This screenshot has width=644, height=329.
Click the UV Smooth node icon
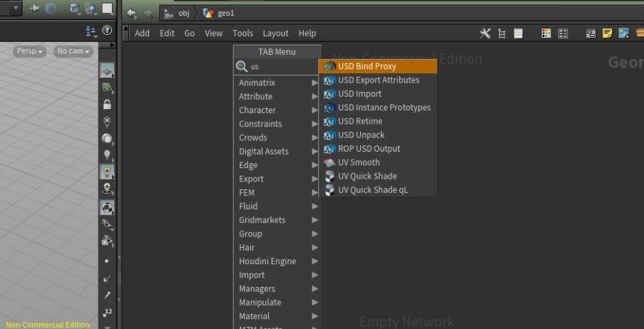(329, 162)
